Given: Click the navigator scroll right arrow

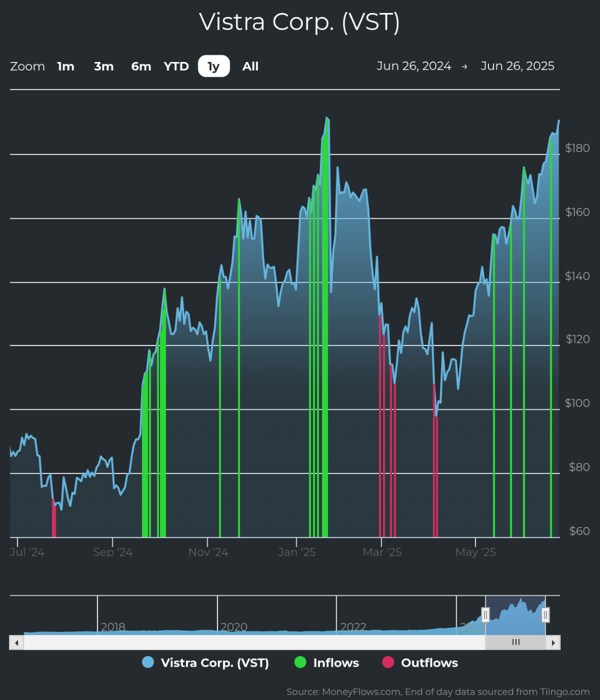Looking at the screenshot, I should 553,643.
